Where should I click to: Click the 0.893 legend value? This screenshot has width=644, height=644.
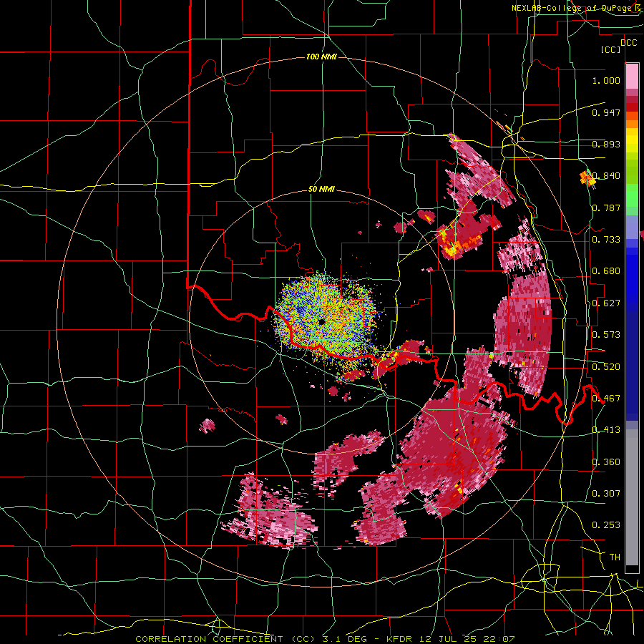[606, 144]
